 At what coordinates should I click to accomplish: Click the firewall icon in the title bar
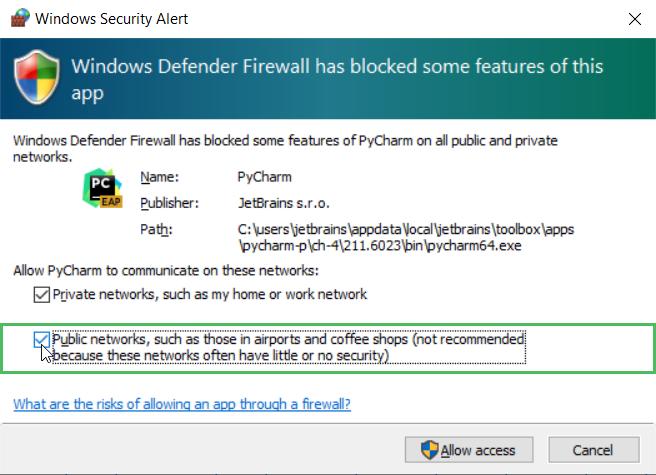point(19,18)
